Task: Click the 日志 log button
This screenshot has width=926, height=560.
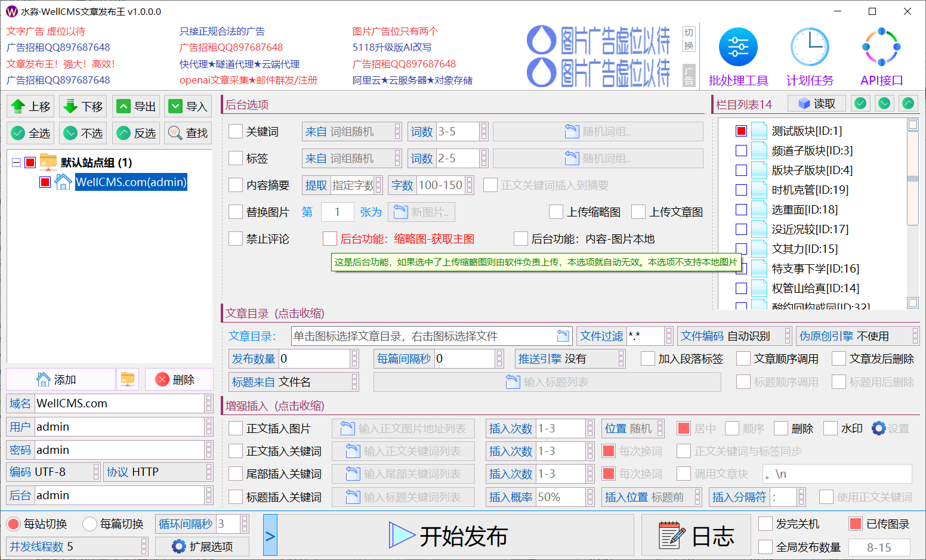Action: (x=696, y=536)
